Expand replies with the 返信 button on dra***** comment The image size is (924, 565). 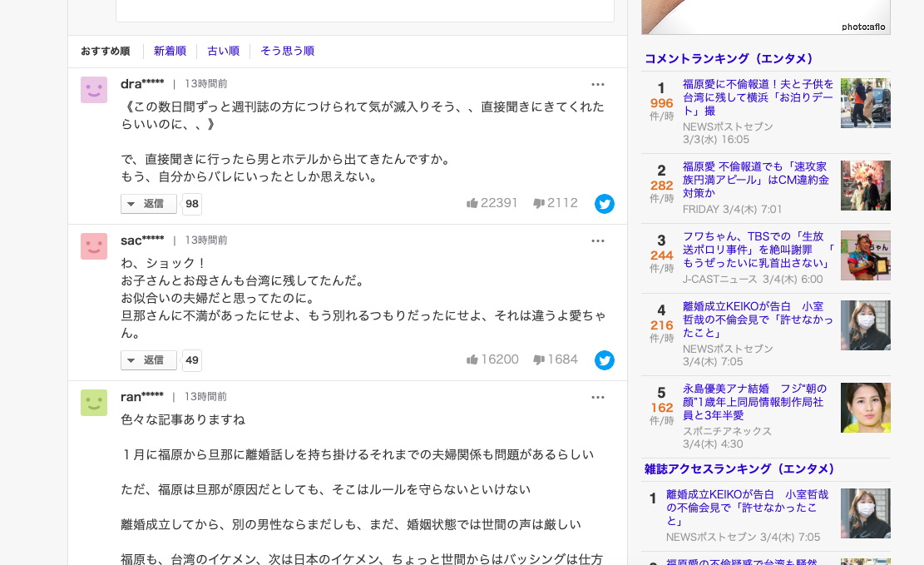pyautogui.click(x=149, y=204)
